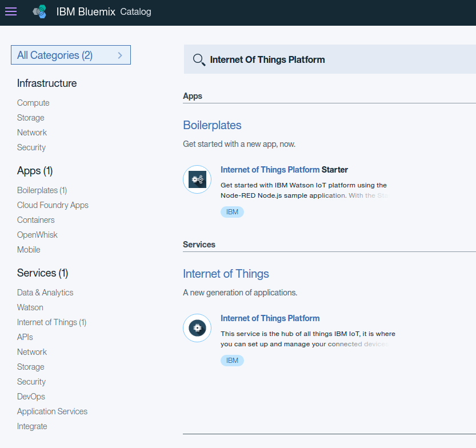Viewport: 476px width, 448px height.
Task: Click the IBM tag under the Starter boilerplate
Action: coord(232,212)
